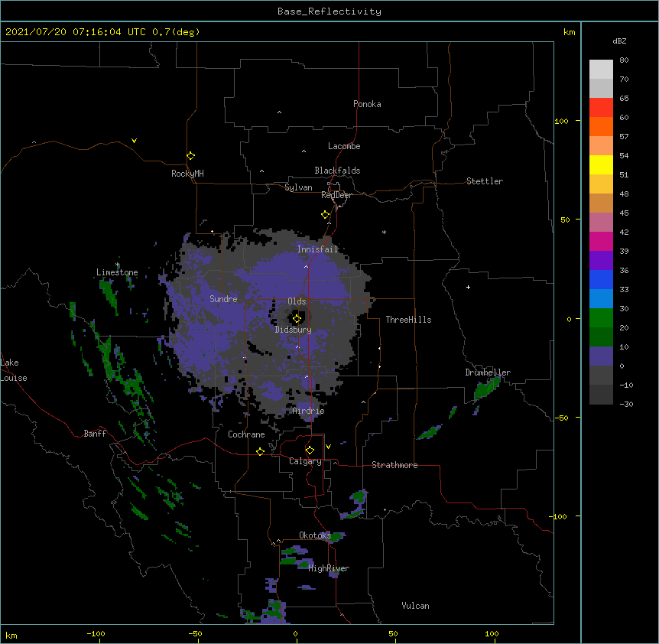Click the 30 dBZ green legend swatch
The width and height of the screenshot is (659, 644).
point(601,318)
